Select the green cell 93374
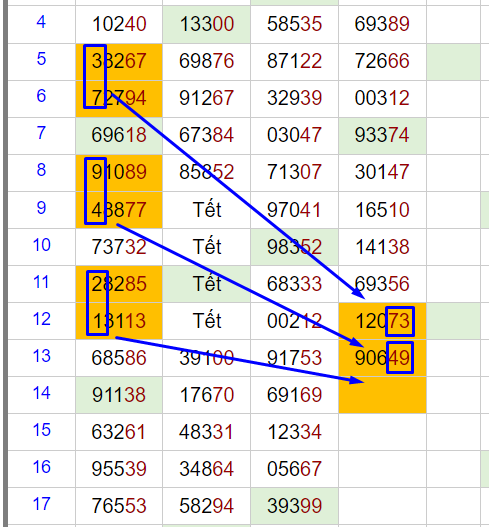The image size is (489, 527). coord(382,136)
